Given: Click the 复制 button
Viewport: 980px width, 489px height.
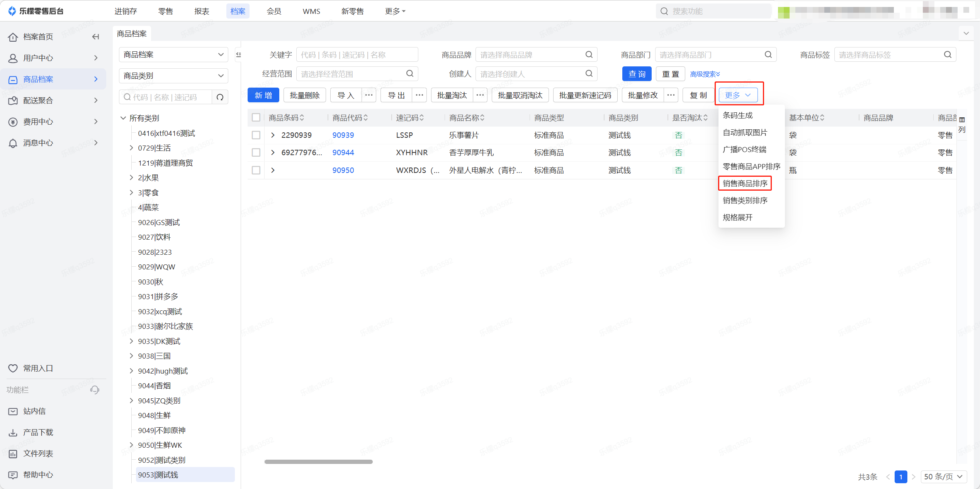Looking at the screenshot, I should click(698, 95).
